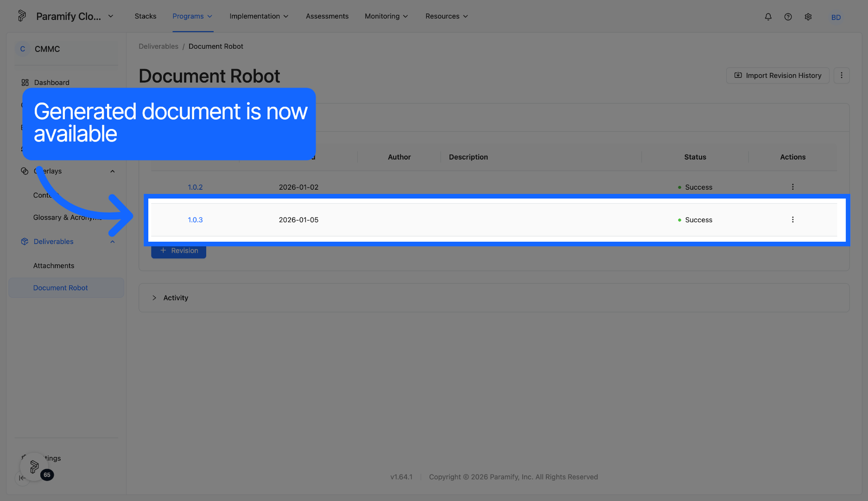Image resolution: width=868 pixels, height=501 pixels.
Task: Open revision 1.0.3 link
Action: click(x=195, y=220)
